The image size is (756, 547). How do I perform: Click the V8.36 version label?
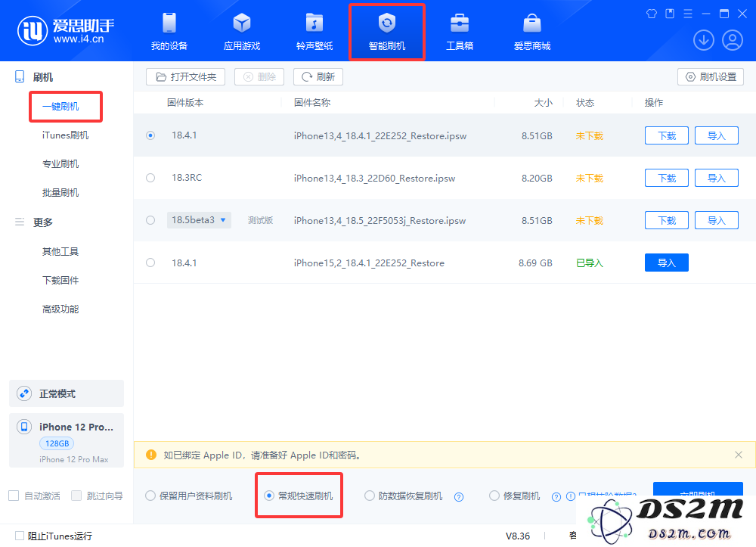(518, 536)
